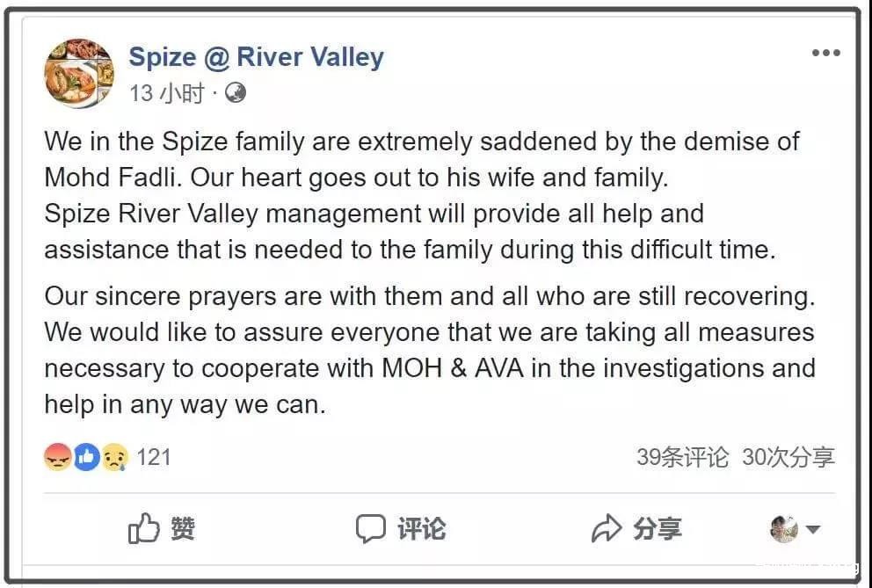Expand the commenting-identity dropdown arrow
Viewport: 872px width, 588px height.
[813, 529]
